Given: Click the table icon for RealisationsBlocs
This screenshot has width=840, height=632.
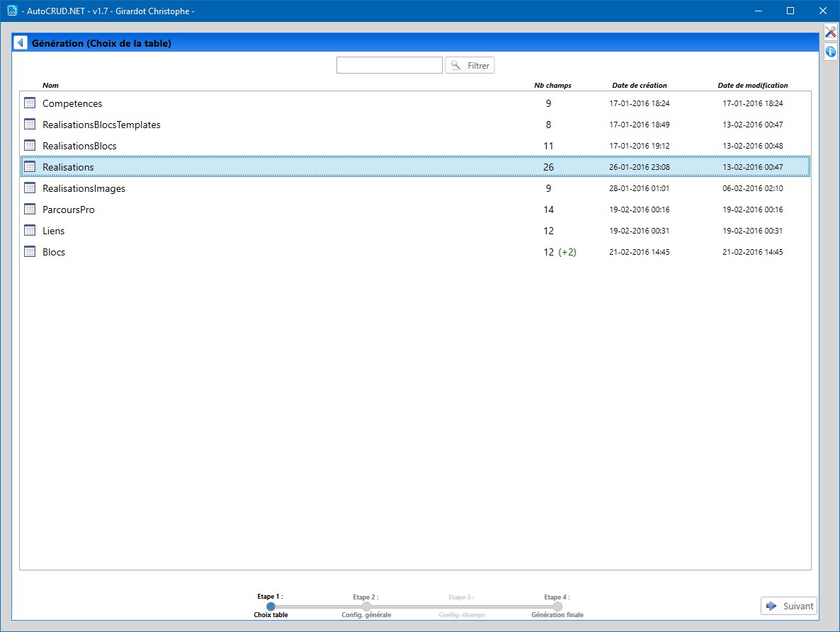Looking at the screenshot, I should 30,146.
